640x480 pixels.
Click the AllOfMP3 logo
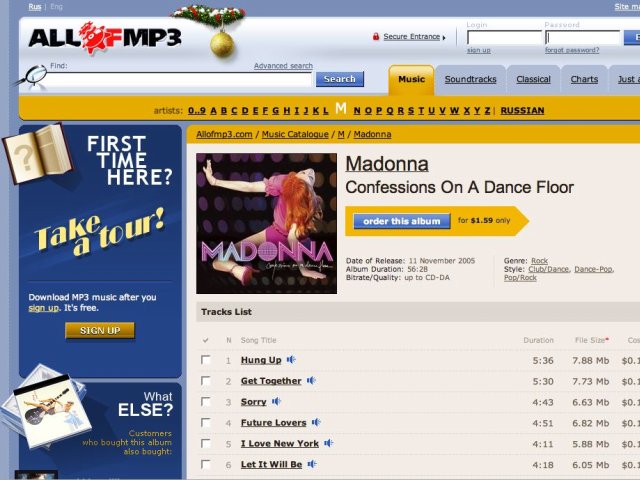point(105,38)
